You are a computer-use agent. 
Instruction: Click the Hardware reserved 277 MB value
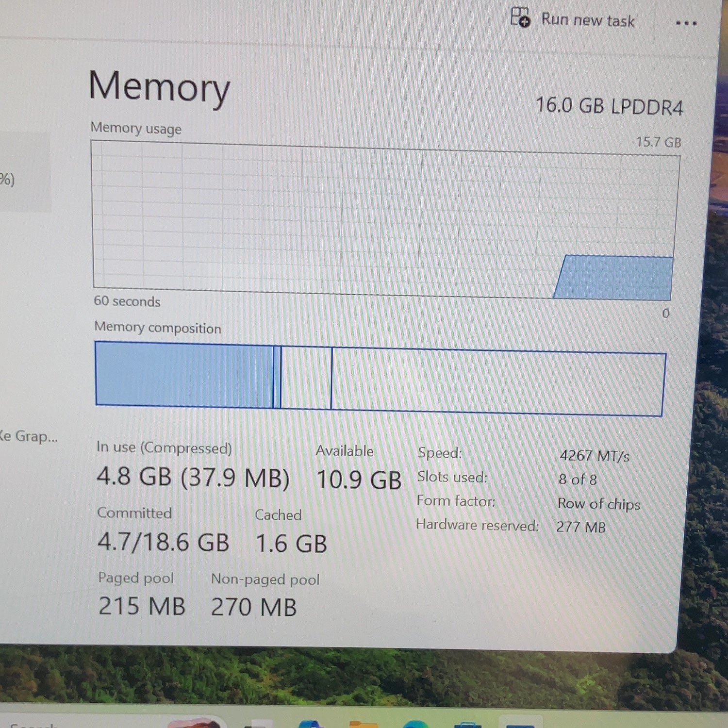pyautogui.click(x=581, y=527)
